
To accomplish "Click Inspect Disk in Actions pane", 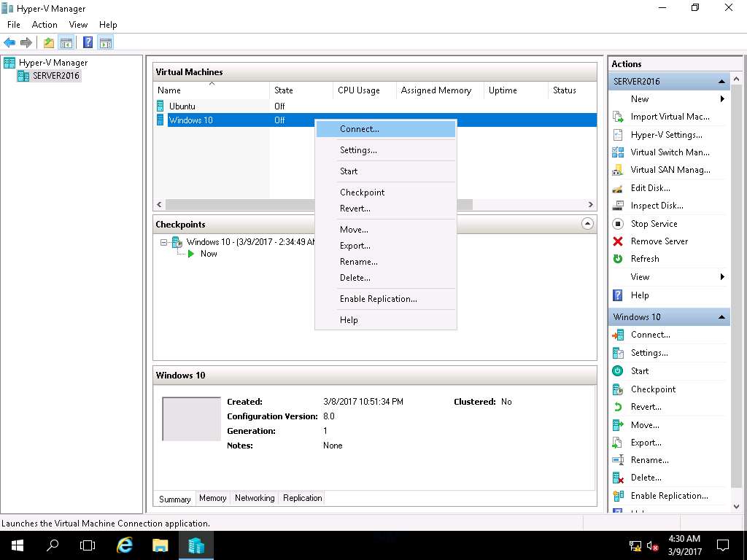I will coord(657,206).
